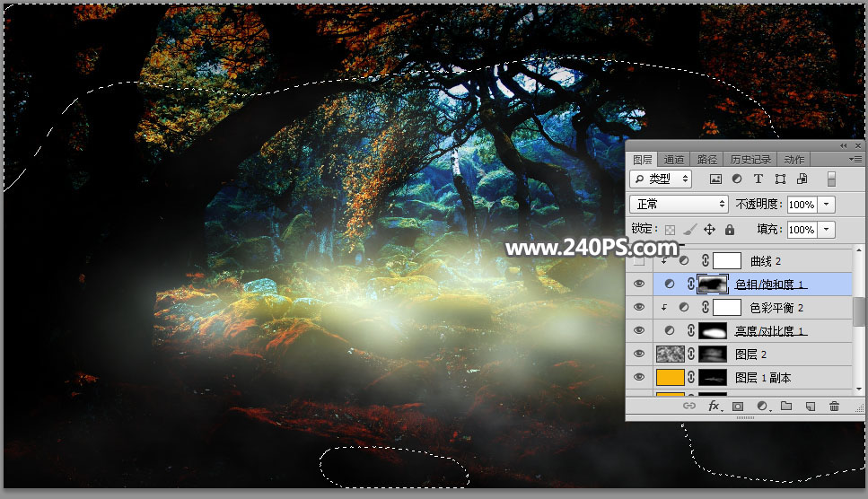The image size is (868, 499).
Task: Click the 色相/饱和度 1 mask thumbnail
Action: [713, 284]
